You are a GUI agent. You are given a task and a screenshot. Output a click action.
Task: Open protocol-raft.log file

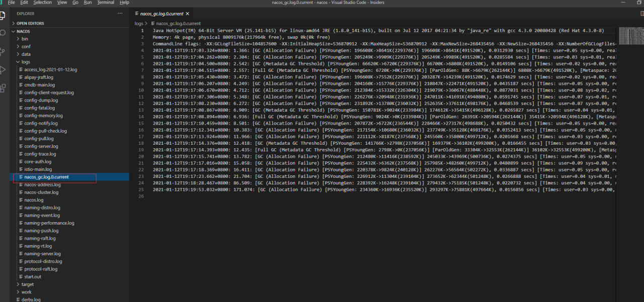click(x=41, y=269)
